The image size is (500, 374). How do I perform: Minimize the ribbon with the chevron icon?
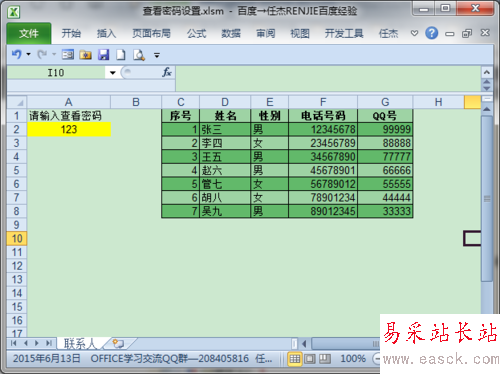tap(414, 33)
